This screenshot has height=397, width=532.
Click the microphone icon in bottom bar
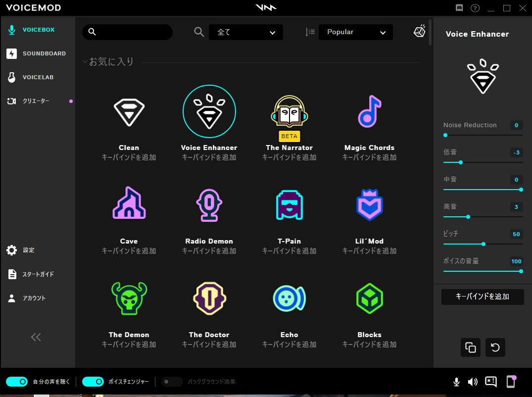457,382
